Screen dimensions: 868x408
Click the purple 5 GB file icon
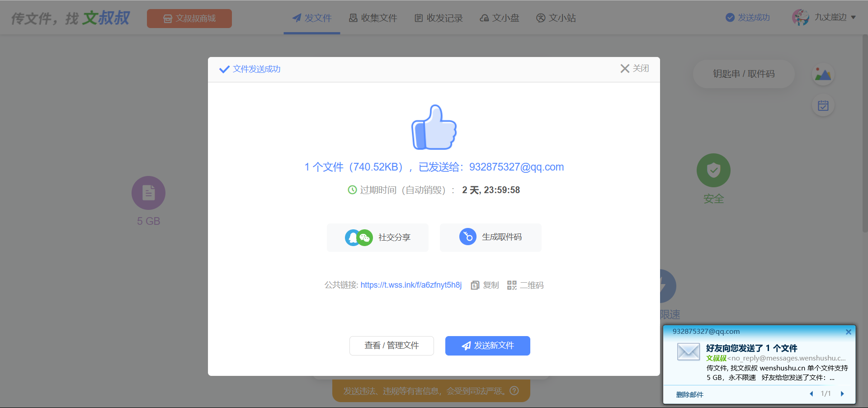(x=148, y=193)
